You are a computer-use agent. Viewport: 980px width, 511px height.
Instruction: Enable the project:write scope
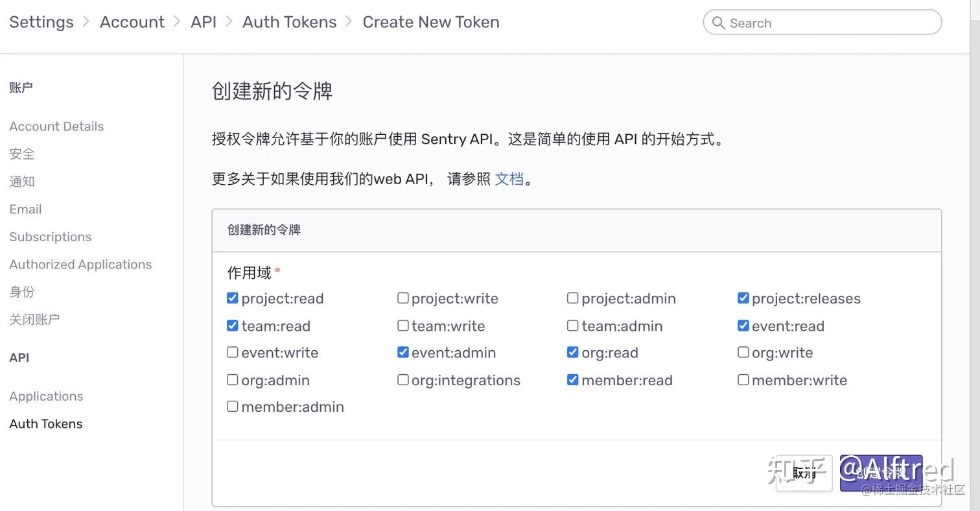pos(402,298)
